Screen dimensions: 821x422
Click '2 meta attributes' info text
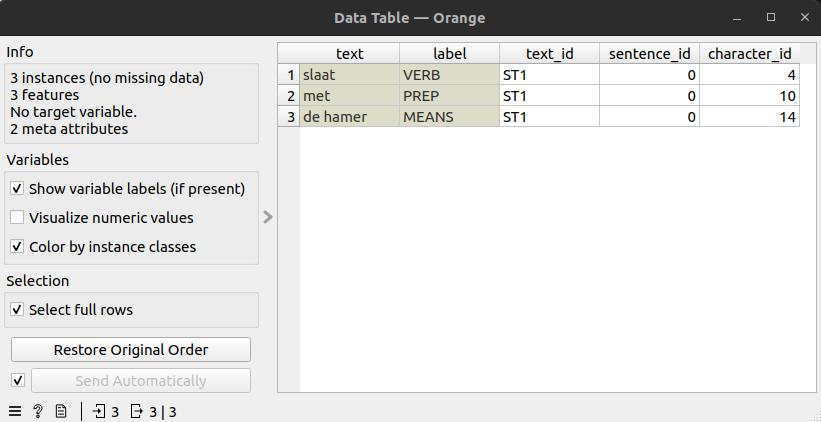[x=69, y=129]
